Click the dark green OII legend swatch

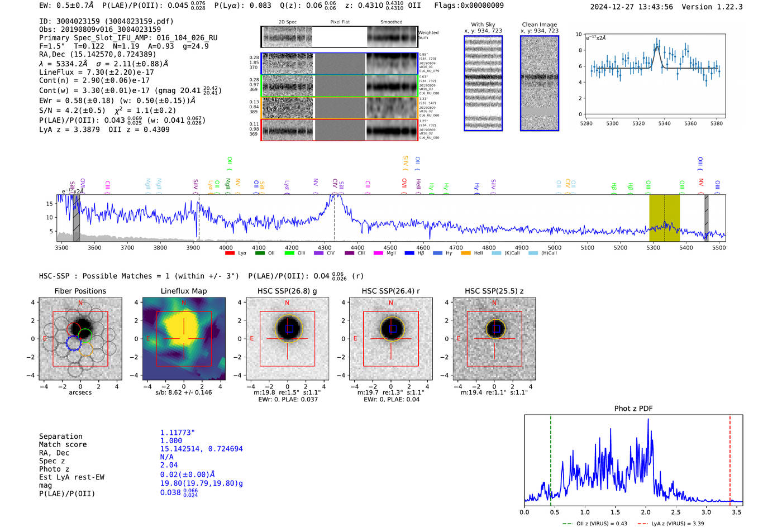tap(260, 253)
